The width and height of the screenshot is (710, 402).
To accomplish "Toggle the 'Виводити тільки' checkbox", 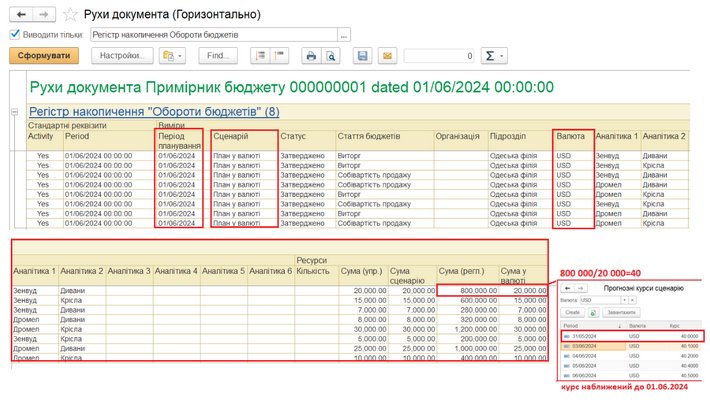I will [14, 34].
